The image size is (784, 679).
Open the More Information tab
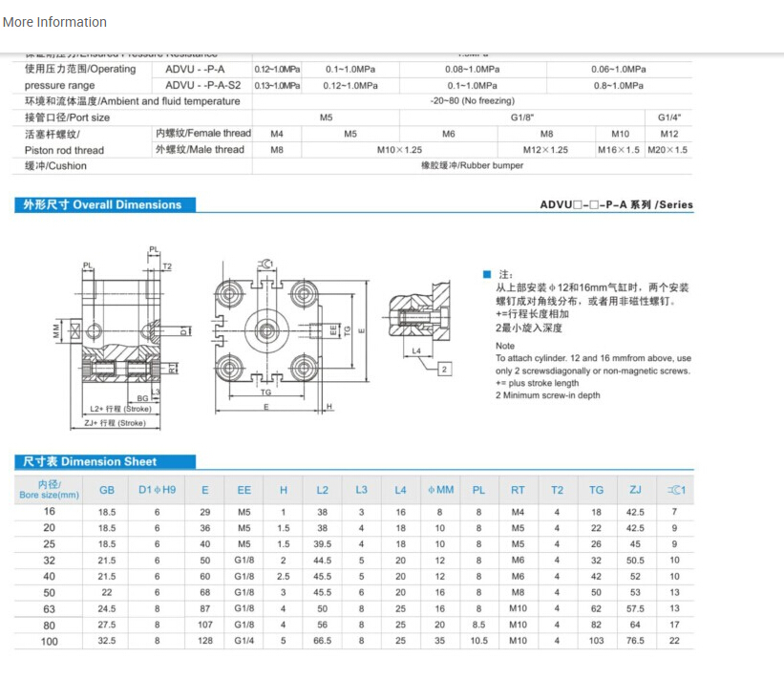pos(54,22)
